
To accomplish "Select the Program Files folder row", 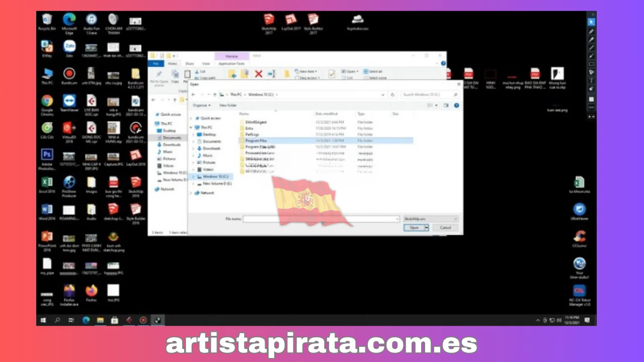I will (x=326, y=141).
